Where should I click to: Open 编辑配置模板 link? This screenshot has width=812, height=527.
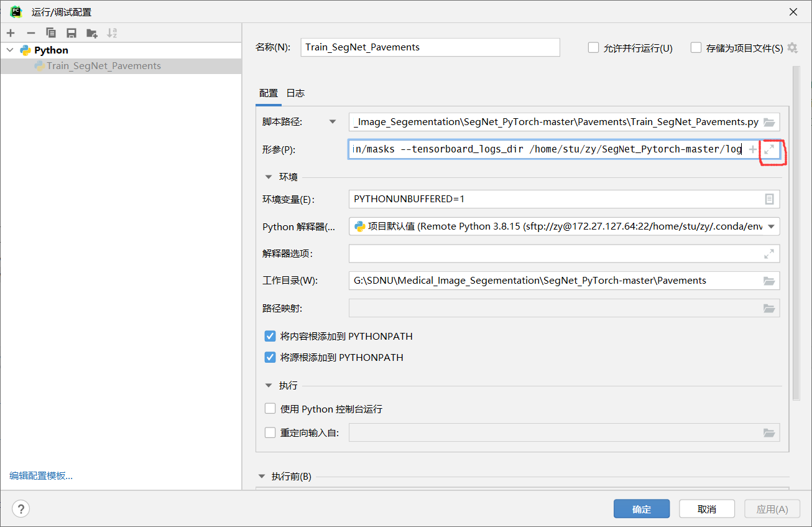(x=41, y=476)
